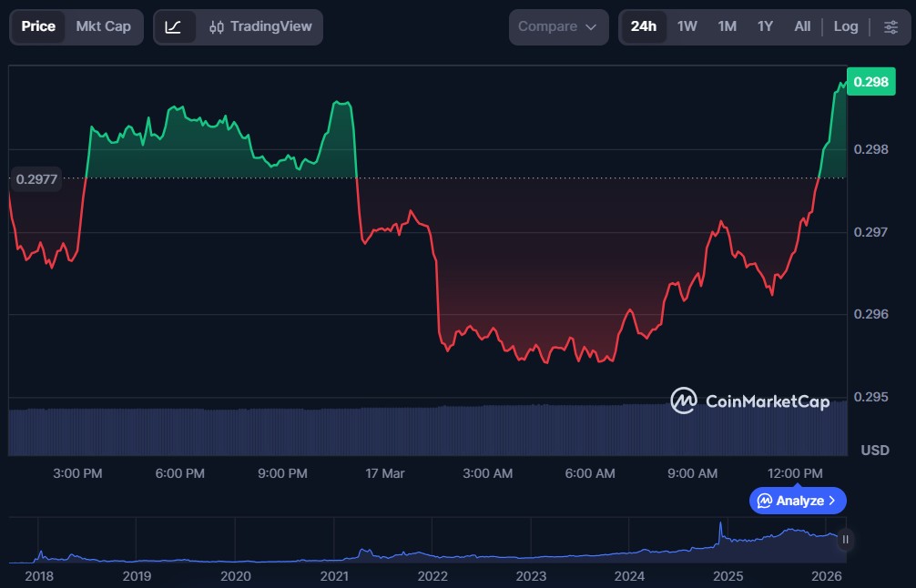Expand Analyze via its right chevron
The width and height of the screenshot is (916, 588).
click(x=832, y=501)
